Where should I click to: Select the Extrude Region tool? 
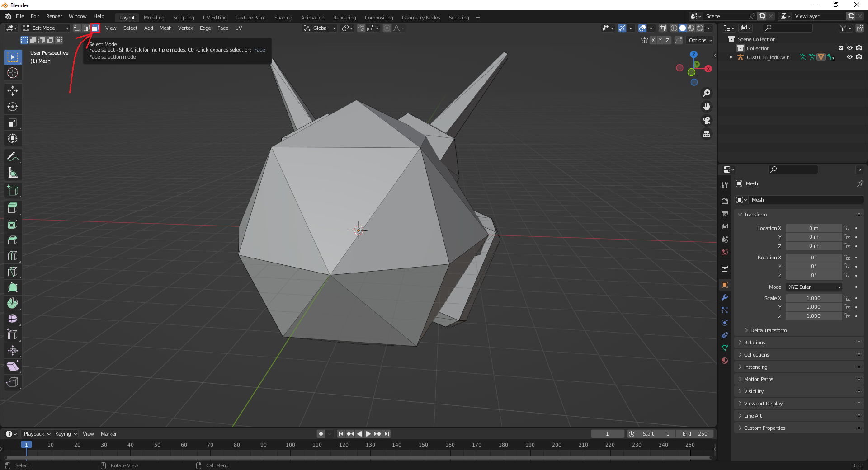(x=13, y=208)
